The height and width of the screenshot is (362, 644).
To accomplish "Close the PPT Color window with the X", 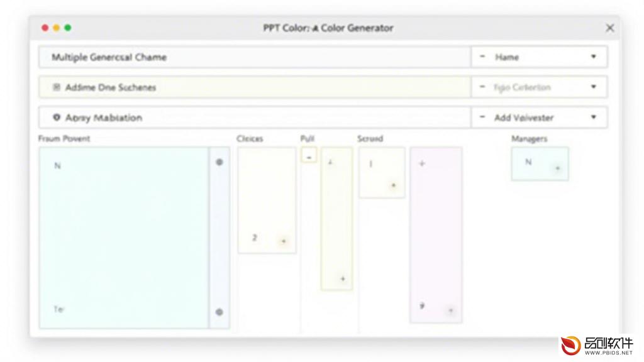I will 610,28.
